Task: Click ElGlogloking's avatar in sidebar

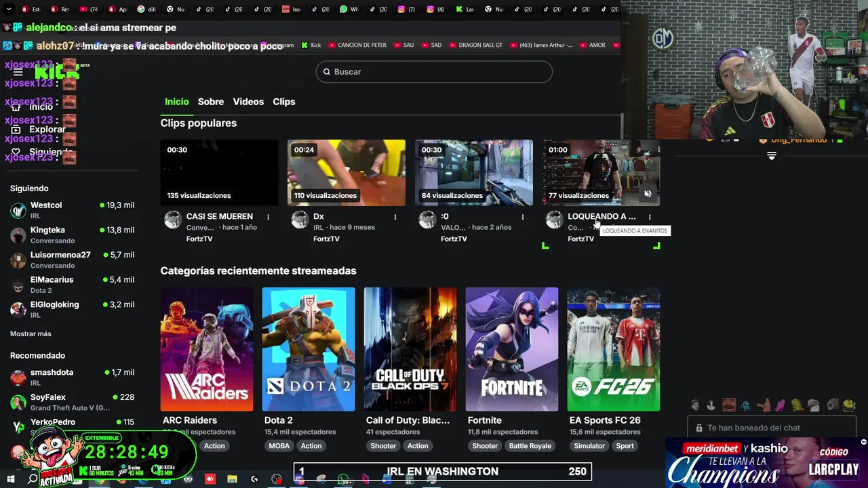Action: point(18,310)
